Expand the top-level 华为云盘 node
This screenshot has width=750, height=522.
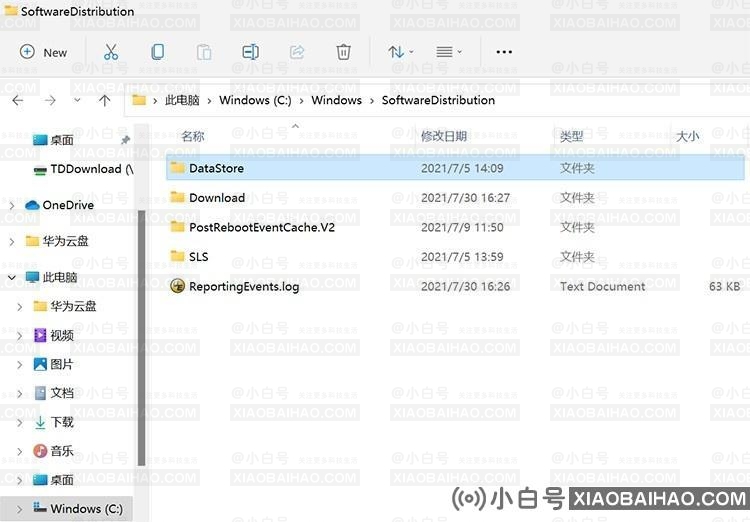[x=12, y=241]
